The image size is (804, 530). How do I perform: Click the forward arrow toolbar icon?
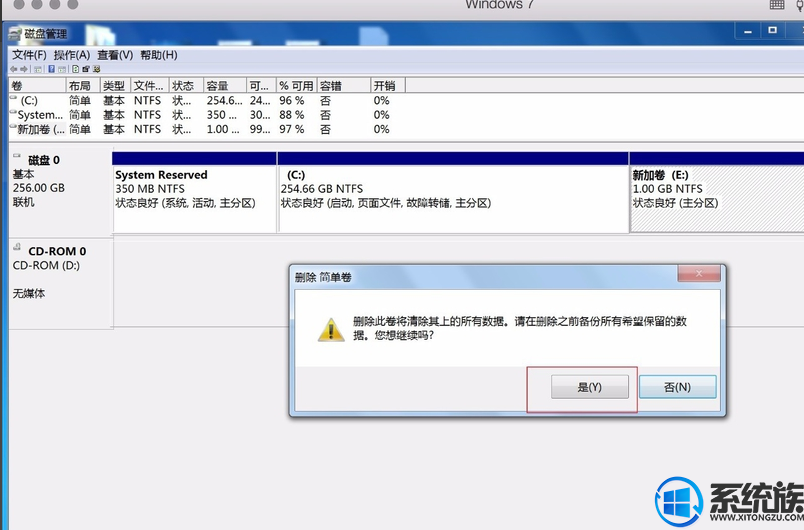[x=24, y=69]
